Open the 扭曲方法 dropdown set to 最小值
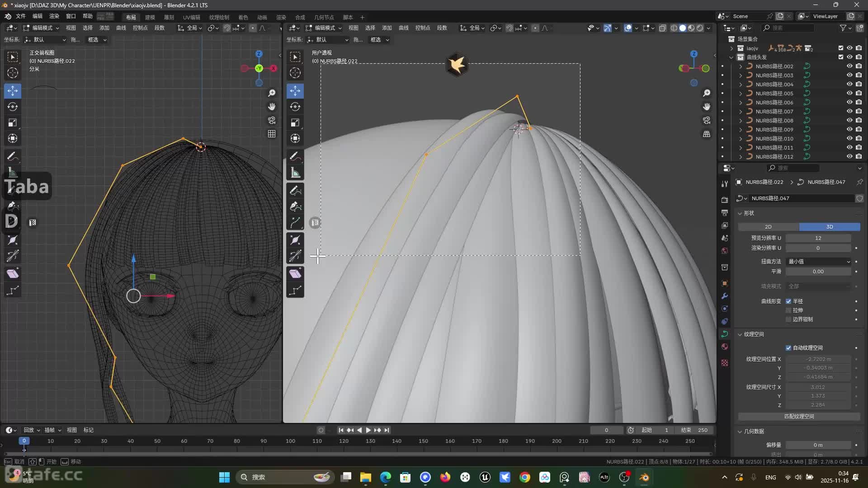The image size is (868, 488). (x=819, y=262)
